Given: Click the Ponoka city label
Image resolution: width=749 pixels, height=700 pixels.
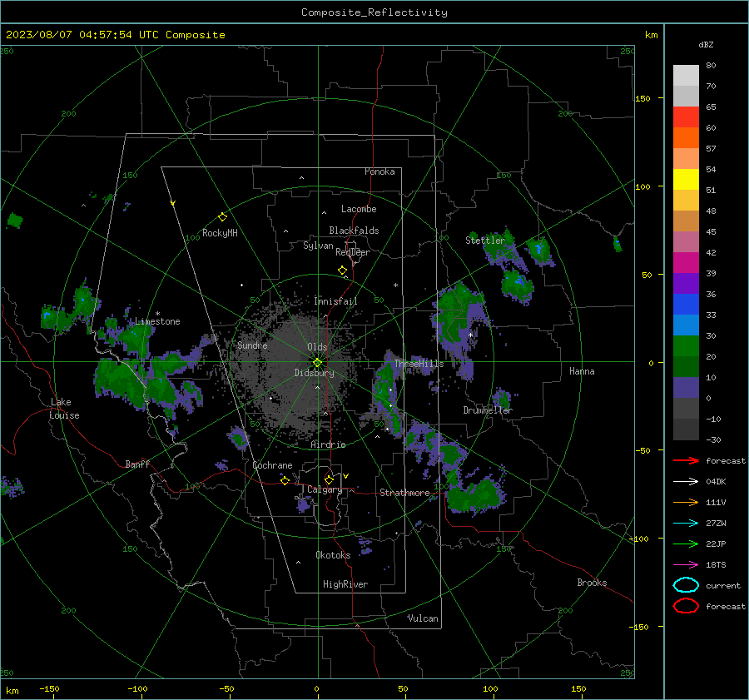Looking at the screenshot, I should 379,171.
